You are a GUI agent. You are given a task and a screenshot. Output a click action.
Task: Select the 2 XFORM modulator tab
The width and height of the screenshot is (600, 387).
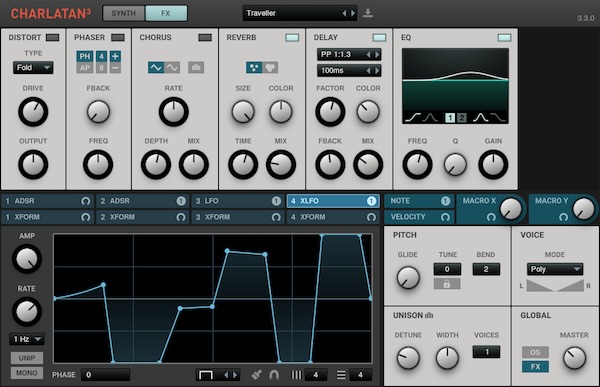pyautogui.click(x=143, y=217)
